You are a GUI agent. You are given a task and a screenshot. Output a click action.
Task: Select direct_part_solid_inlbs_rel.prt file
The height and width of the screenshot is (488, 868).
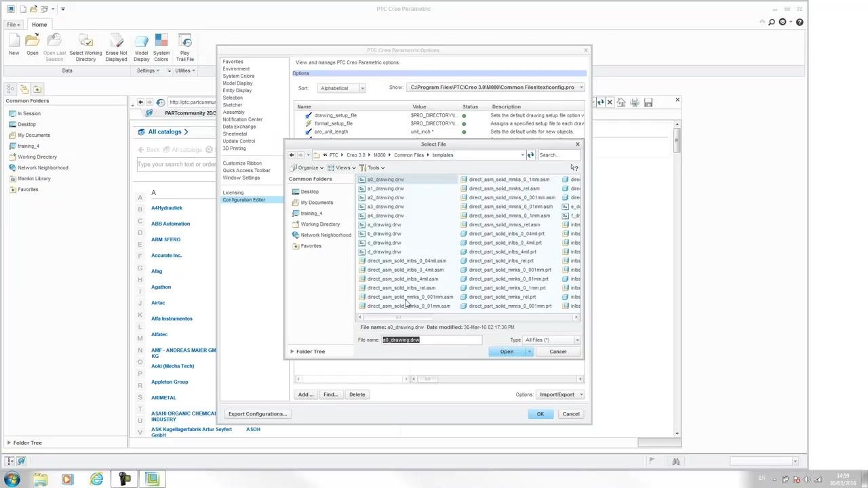point(501,261)
